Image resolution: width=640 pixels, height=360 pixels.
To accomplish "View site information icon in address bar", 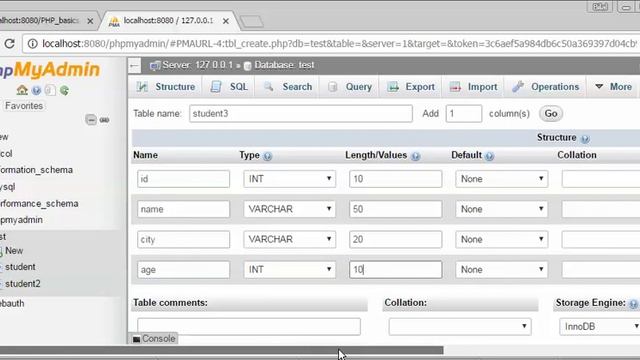I will [32, 43].
